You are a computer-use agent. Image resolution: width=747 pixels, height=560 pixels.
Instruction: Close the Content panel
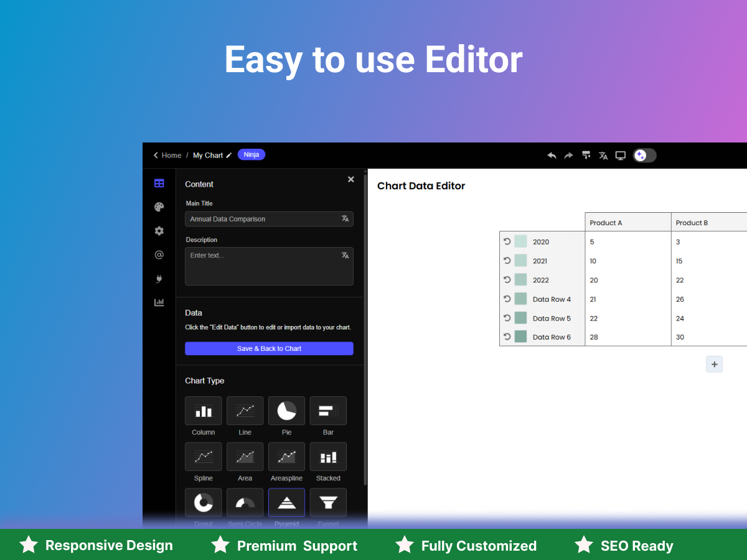[350, 179]
